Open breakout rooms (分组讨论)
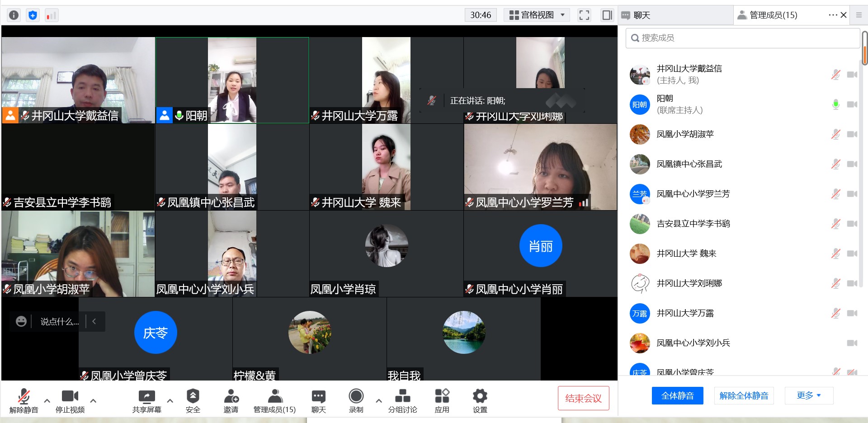 pyautogui.click(x=402, y=400)
